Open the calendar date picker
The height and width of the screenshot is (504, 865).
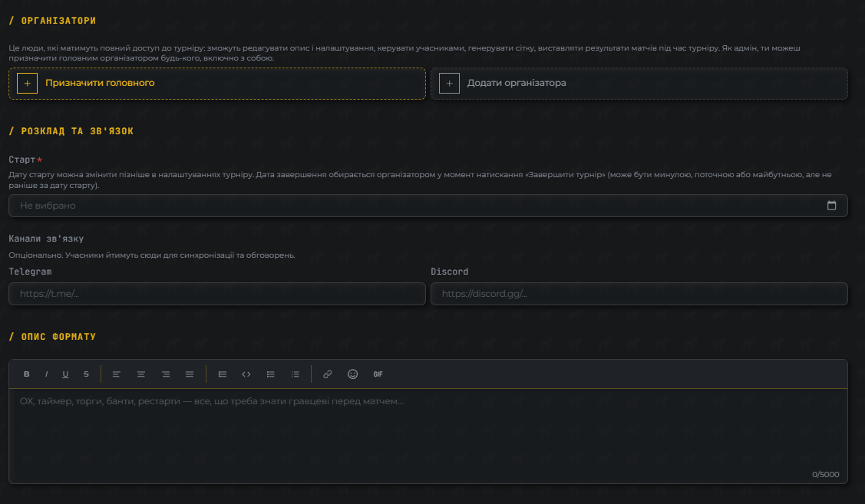831,205
